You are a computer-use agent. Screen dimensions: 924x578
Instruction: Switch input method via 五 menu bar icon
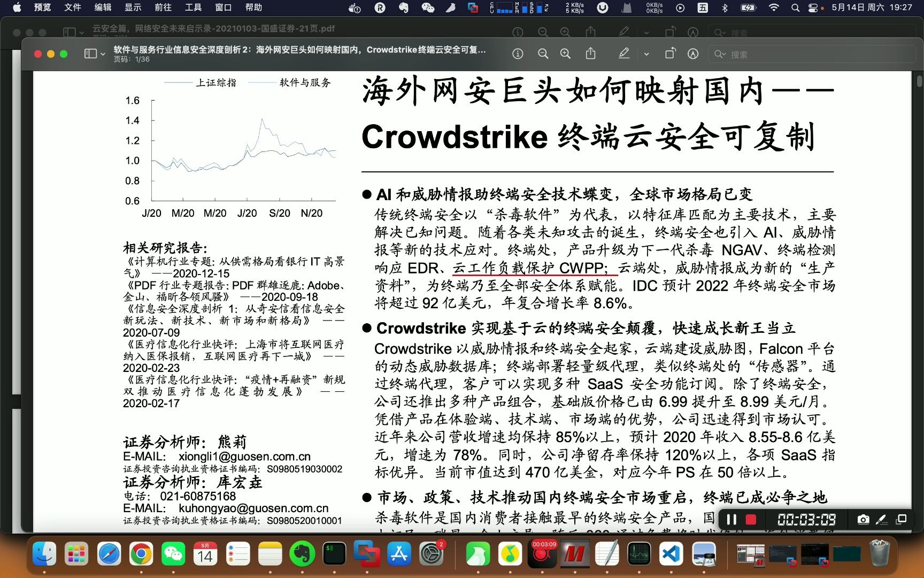tap(702, 7)
